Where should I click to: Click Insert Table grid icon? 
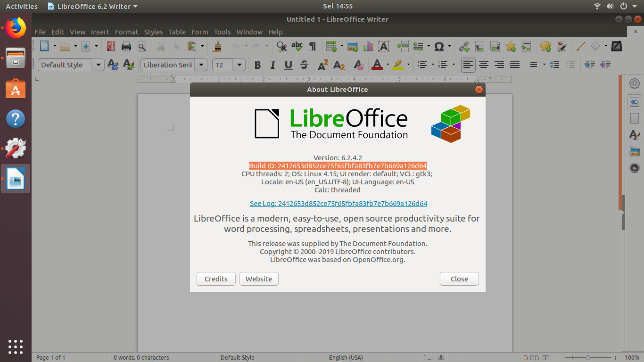tap(331, 46)
